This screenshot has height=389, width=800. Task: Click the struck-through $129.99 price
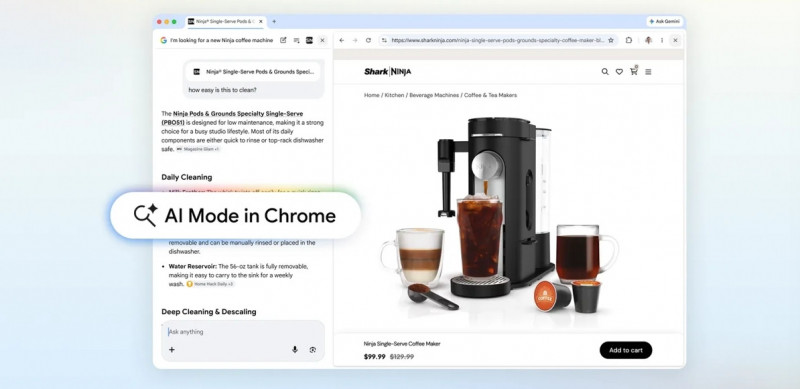click(402, 357)
